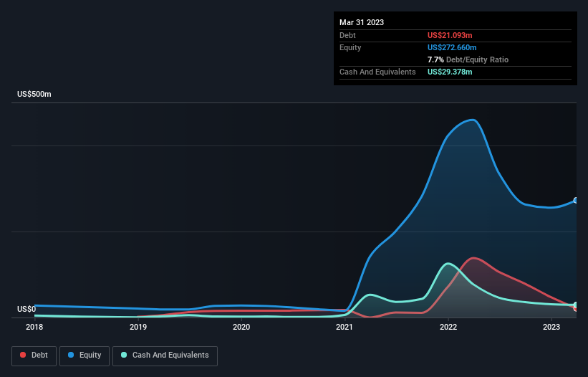Click the US$29.378m cash value

coord(450,72)
